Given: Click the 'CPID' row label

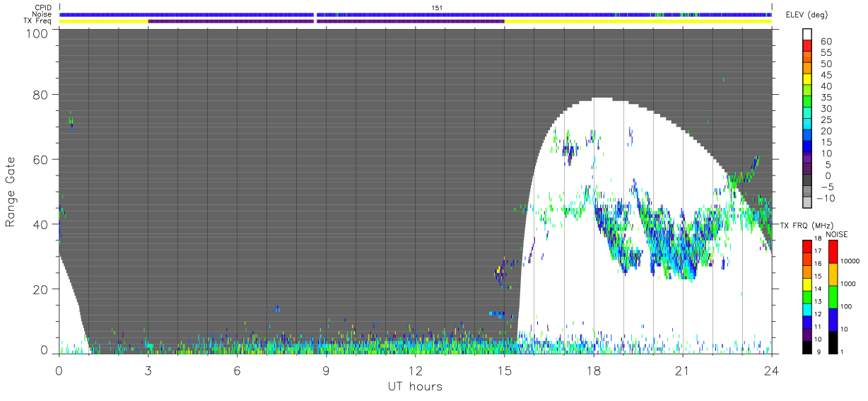Looking at the screenshot, I should click(42, 8).
